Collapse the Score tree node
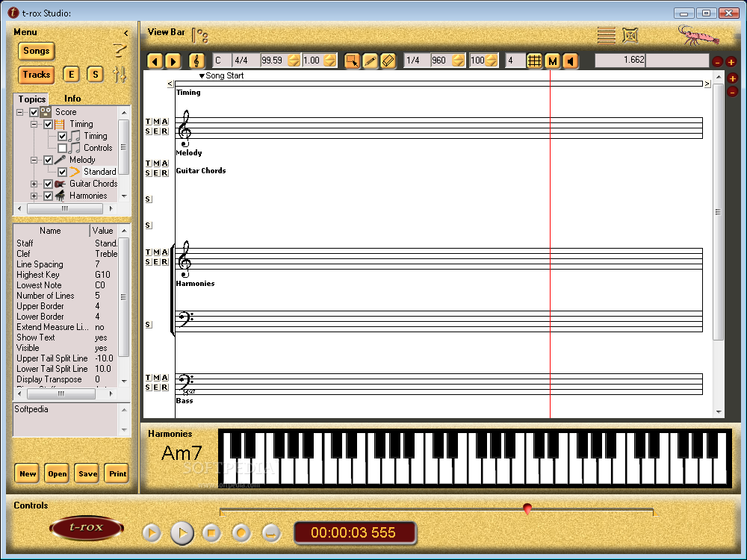The height and width of the screenshot is (560, 747). point(19,113)
